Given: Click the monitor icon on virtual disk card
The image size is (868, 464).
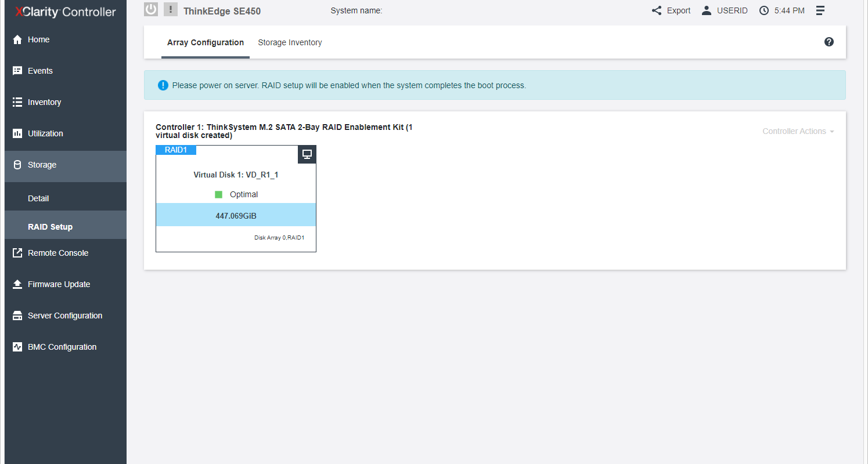Looking at the screenshot, I should tap(307, 154).
